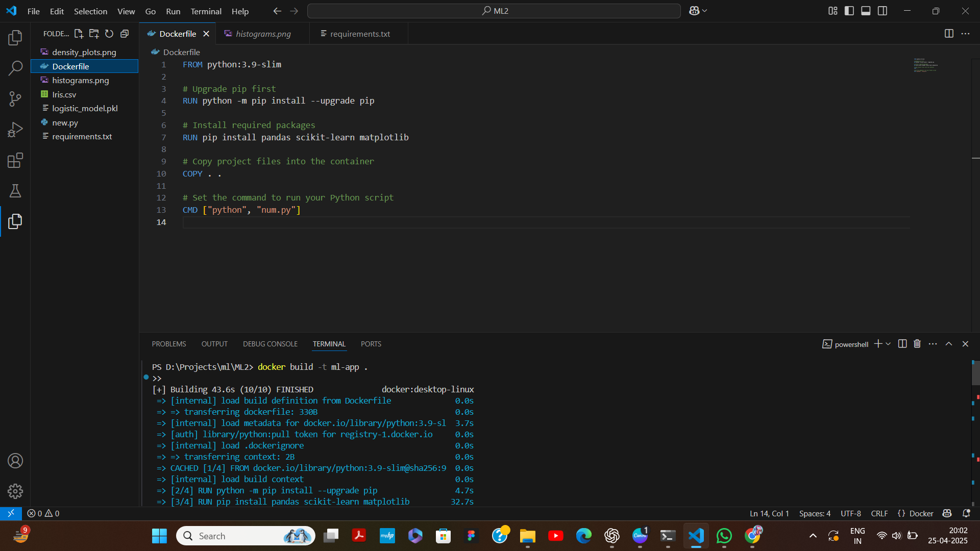Split the terminal pane
This screenshot has width=980, height=551.
click(x=902, y=344)
